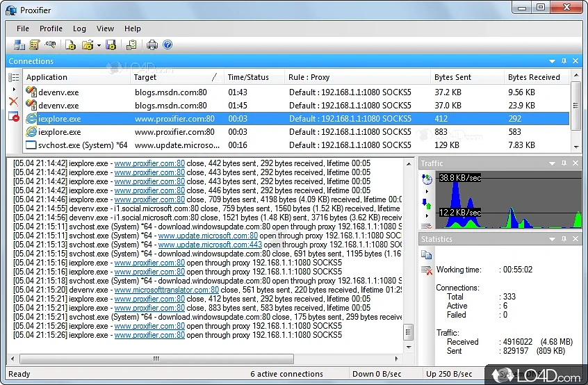Click the Name Resolution toolbar icon
This screenshot has width=588, height=385.
pos(51,45)
